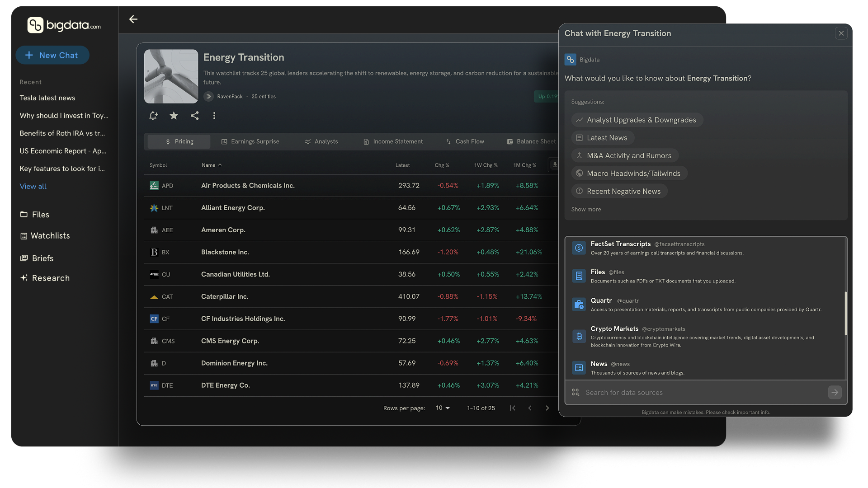Click the share icon under Energy Transition
The image size is (868, 488).
pos(194,116)
